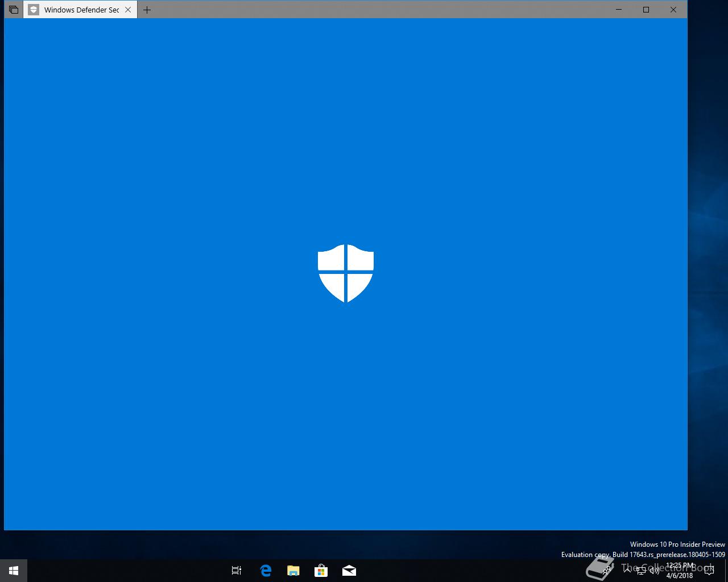This screenshot has width=728, height=582.
Task: Open the Action Center notifications
Action: [709, 571]
